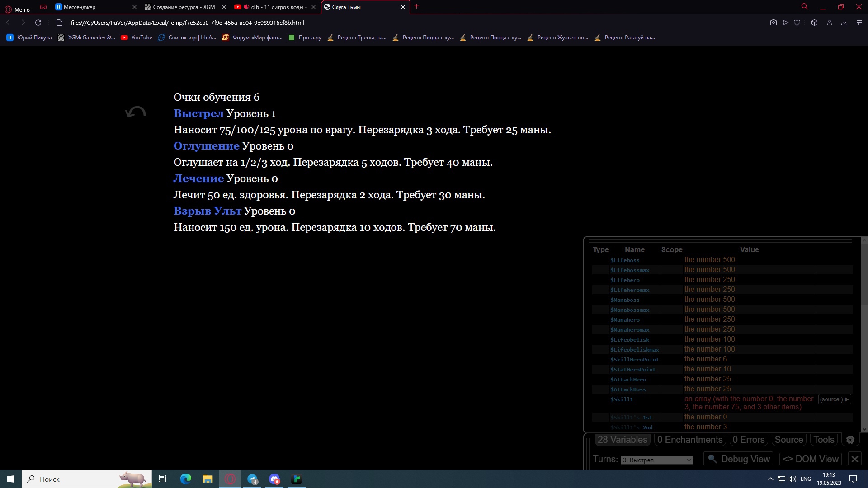Screen dimensions: 868x488
Task: Open File Explorer on the taskbar
Action: (208, 479)
